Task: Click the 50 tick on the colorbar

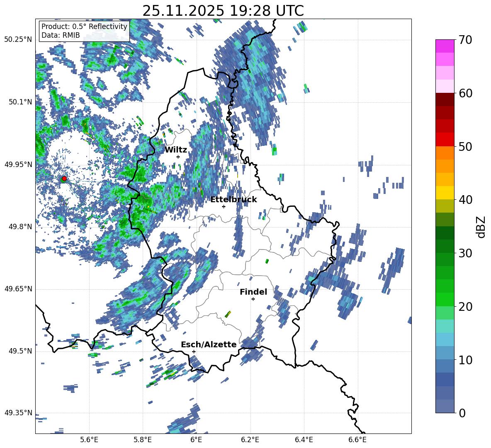Action: (465, 146)
